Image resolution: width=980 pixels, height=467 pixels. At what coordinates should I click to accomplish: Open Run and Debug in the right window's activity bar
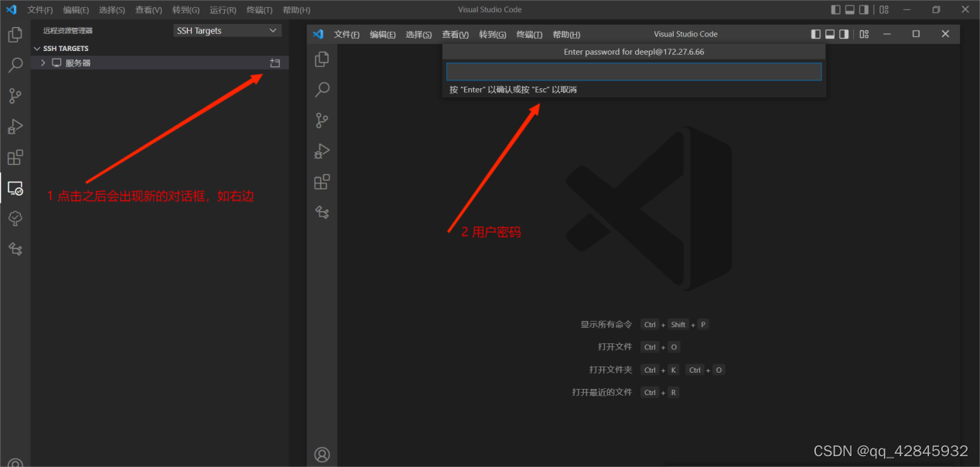click(x=323, y=152)
